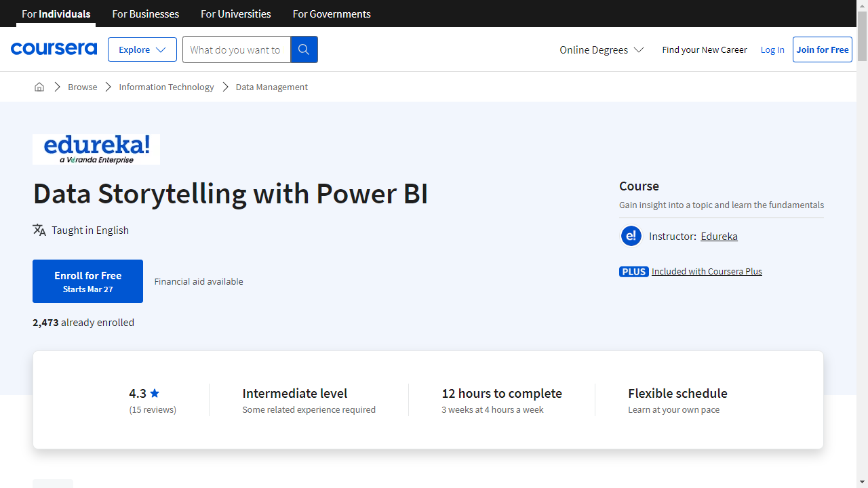The height and width of the screenshot is (488, 868).
Task: Click the blue rating star
Action: pyautogui.click(x=155, y=393)
